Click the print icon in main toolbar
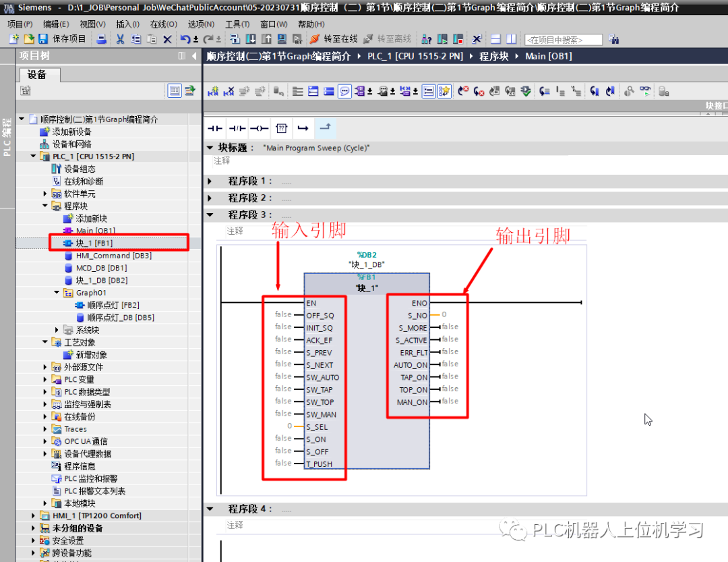728x562 pixels. (x=101, y=39)
